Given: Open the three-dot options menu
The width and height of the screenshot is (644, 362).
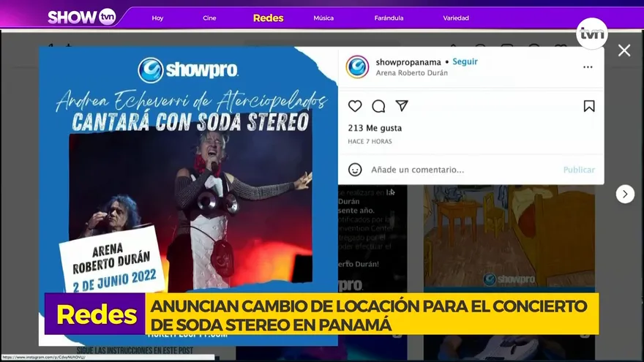Looking at the screenshot, I should tap(588, 67).
